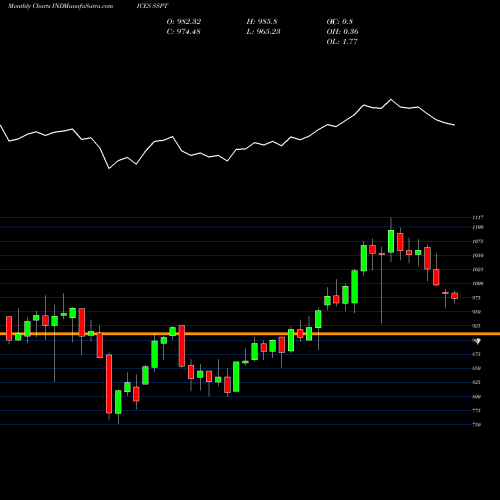This screenshot has width=500, height=500.
Task: Click the 'ICES SSPT' symbol label
Action: click(x=152, y=6)
